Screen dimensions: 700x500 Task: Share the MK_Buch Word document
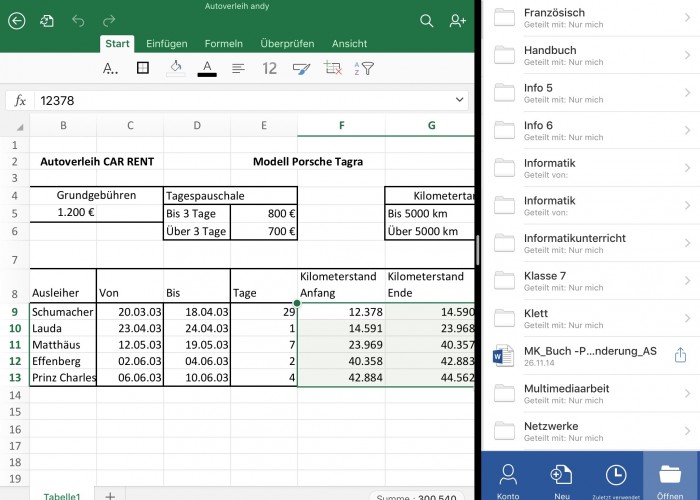tap(680, 355)
